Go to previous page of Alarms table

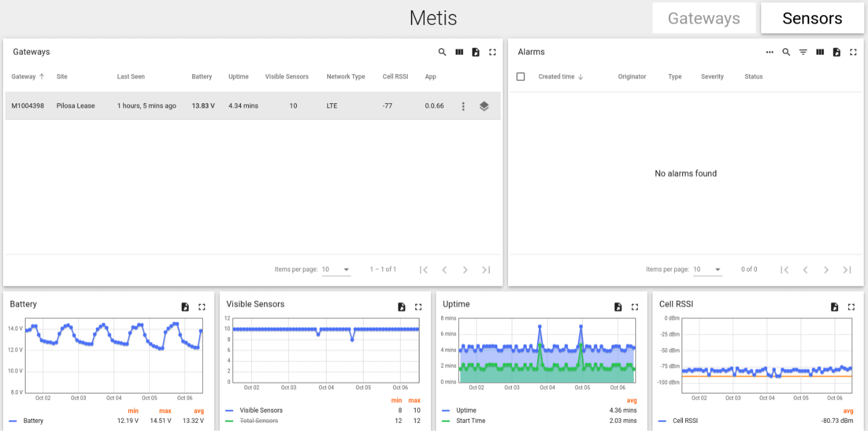click(x=805, y=270)
